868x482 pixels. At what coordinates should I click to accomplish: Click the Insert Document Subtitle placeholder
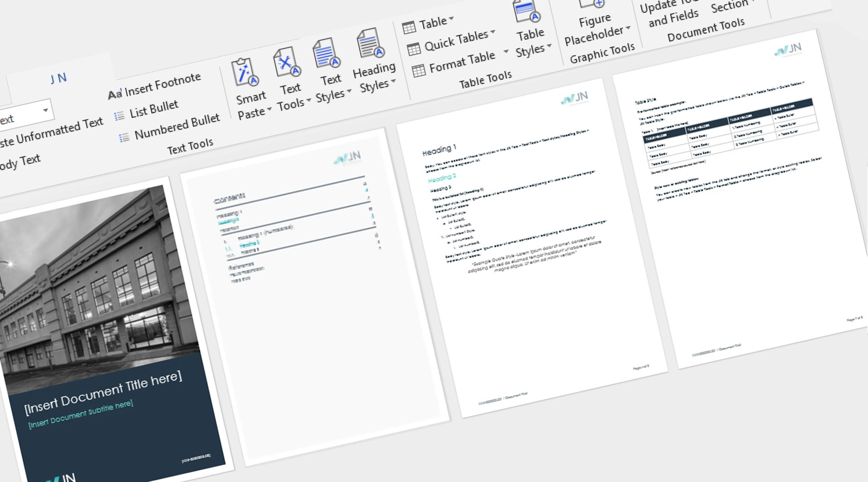tap(81, 414)
